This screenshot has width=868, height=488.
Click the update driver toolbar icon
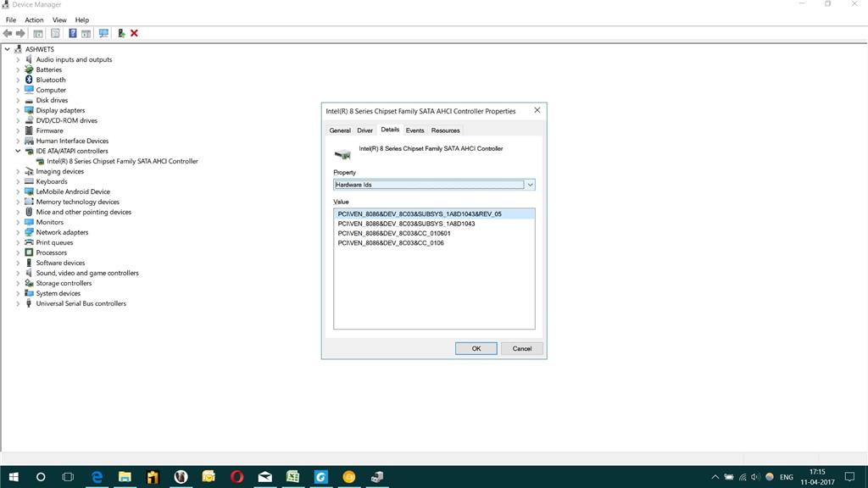[x=121, y=33]
